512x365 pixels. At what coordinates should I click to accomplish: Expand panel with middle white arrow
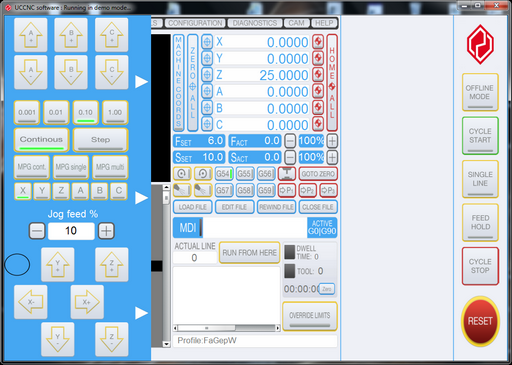(x=141, y=198)
